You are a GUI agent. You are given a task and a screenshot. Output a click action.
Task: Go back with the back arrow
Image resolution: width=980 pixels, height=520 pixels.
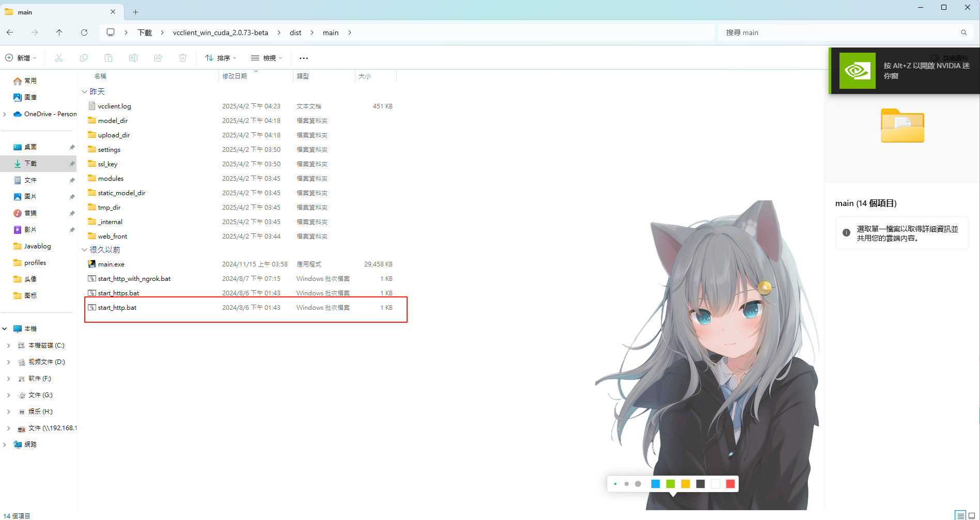tap(10, 33)
